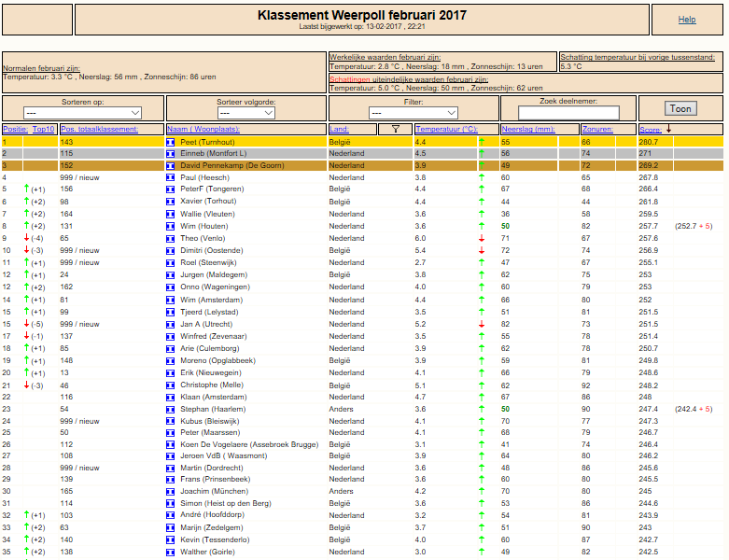Click the funnel filter icon beside Land

(395, 129)
